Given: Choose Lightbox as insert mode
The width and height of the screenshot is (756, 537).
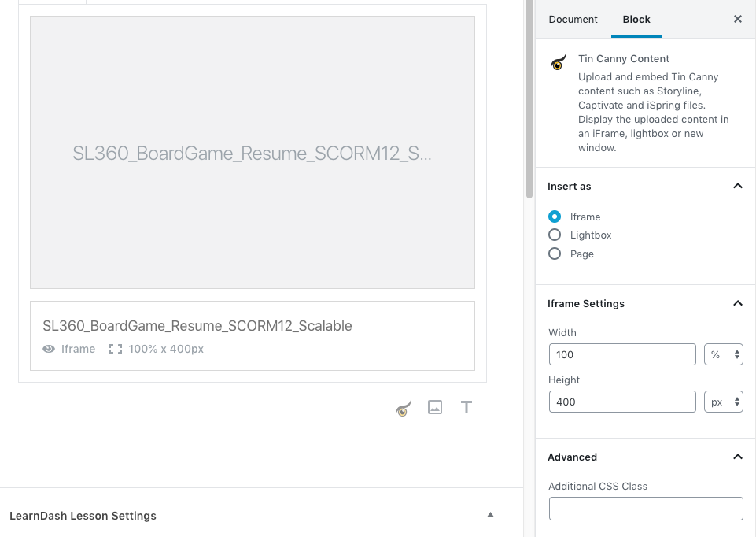Looking at the screenshot, I should click(555, 235).
